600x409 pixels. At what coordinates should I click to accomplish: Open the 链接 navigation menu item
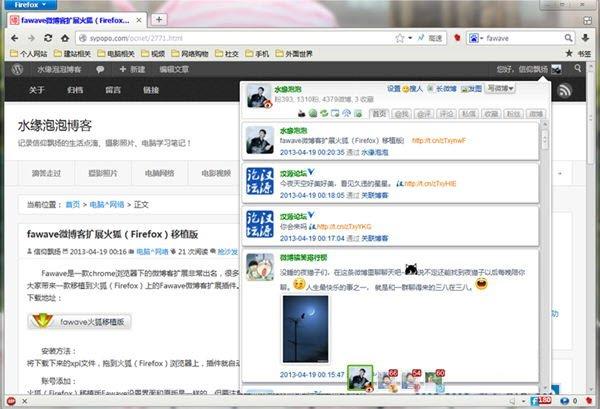pos(151,90)
